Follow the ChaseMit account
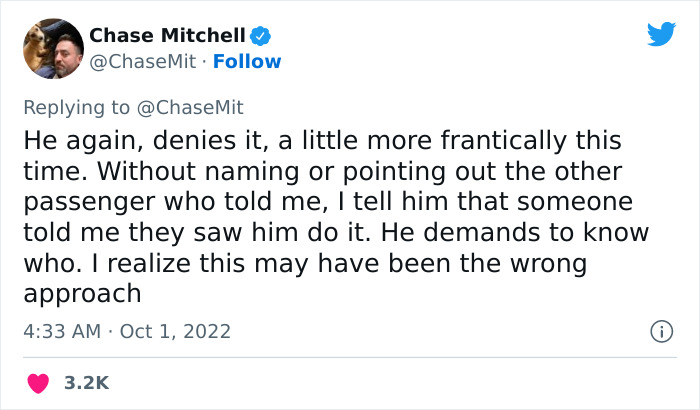700x410 pixels. point(247,62)
